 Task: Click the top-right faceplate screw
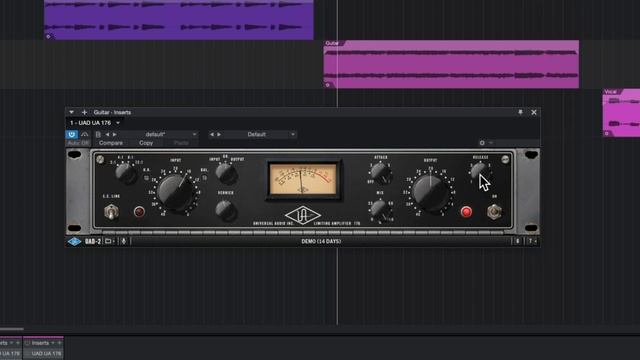pyautogui.click(x=505, y=160)
